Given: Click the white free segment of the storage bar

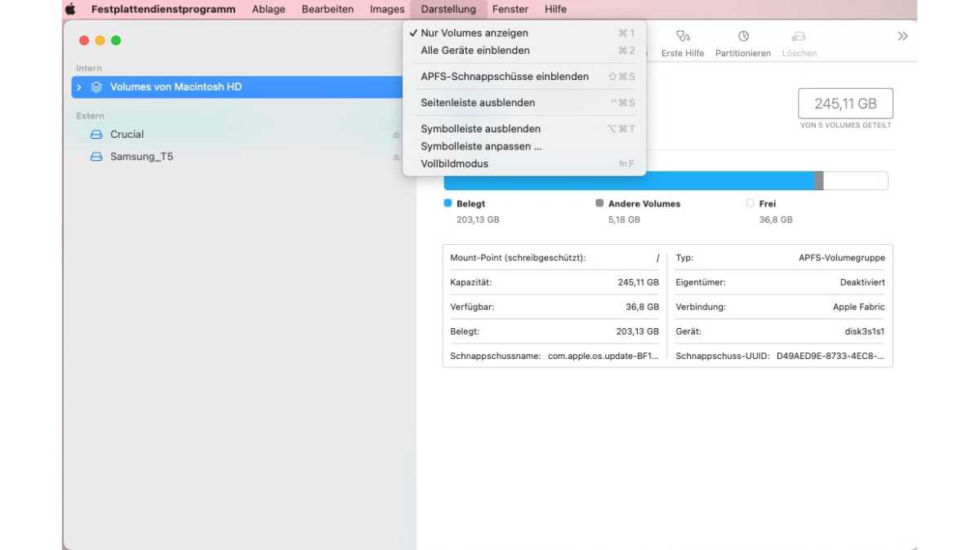Looking at the screenshot, I should [855, 181].
